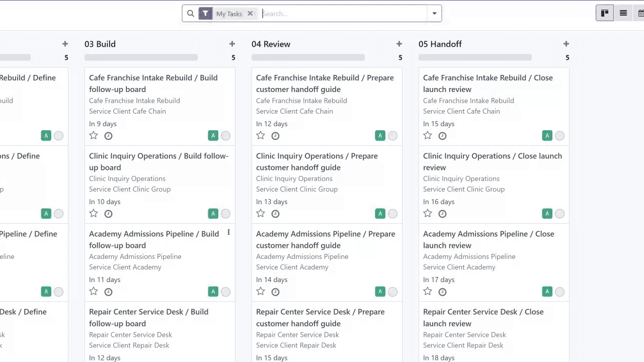Open Repair Center Prepare customer handoff guide card

point(320,317)
